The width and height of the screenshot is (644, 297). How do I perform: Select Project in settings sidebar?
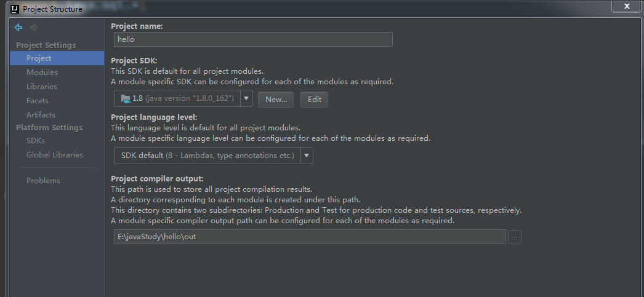coord(39,58)
